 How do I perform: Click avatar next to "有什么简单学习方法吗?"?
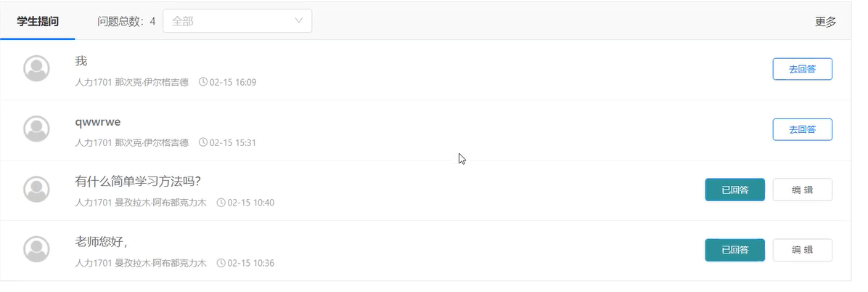point(36,190)
